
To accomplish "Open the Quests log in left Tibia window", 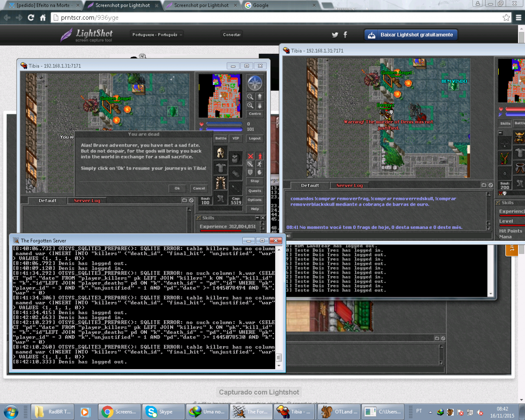I will (x=255, y=191).
